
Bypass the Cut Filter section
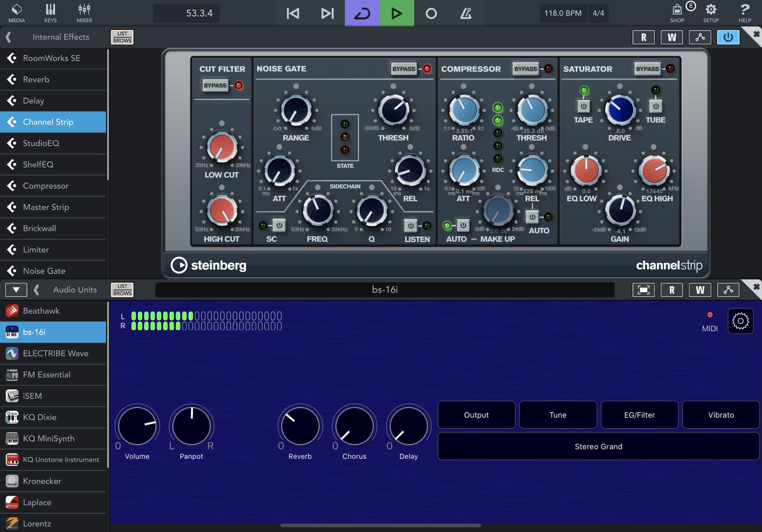click(x=215, y=85)
